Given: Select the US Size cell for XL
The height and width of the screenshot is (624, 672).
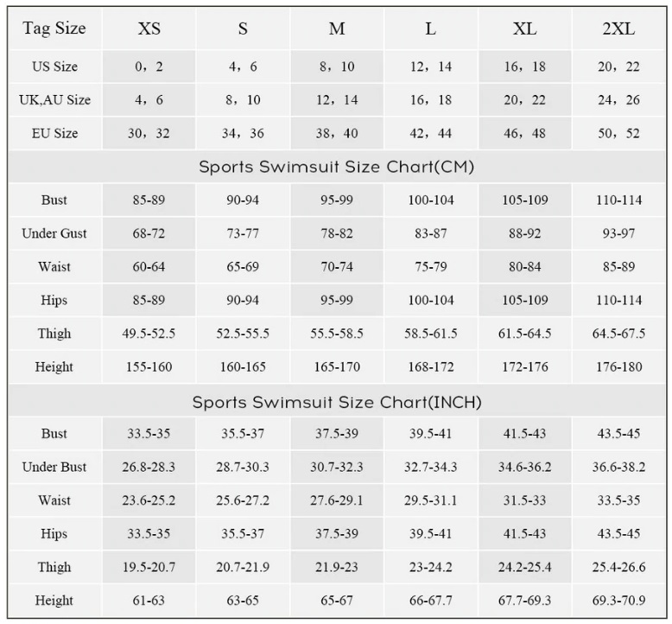Looking at the screenshot, I should tap(524, 67).
